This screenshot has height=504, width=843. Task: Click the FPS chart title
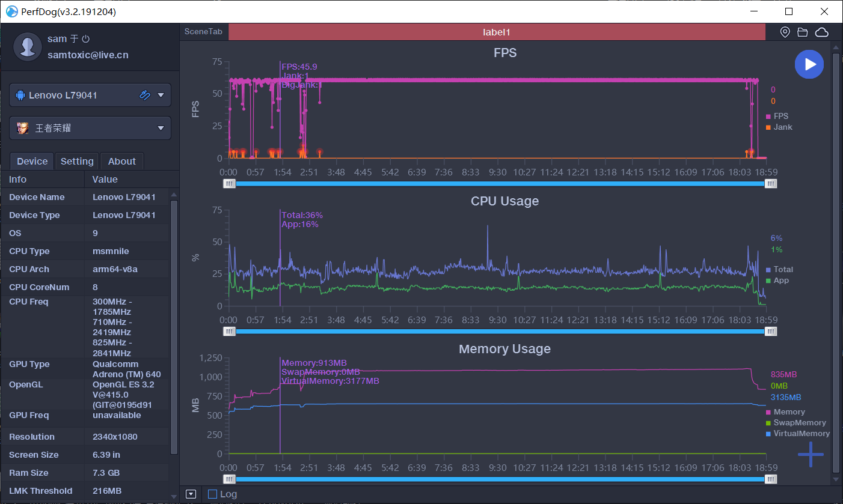coord(505,52)
